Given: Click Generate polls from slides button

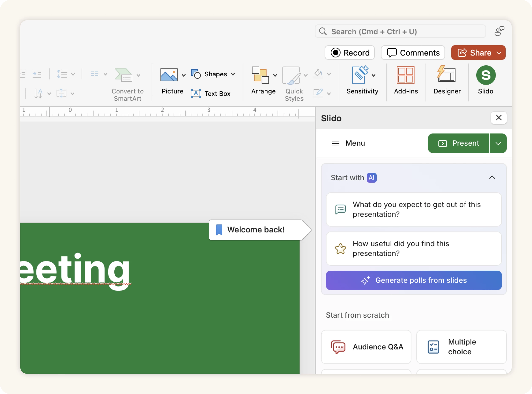Looking at the screenshot, I should [413, 280].
